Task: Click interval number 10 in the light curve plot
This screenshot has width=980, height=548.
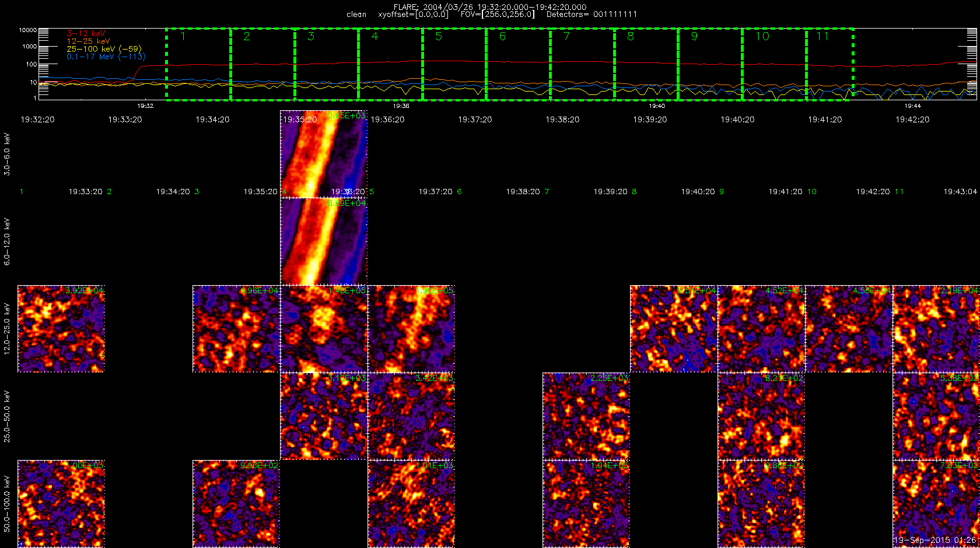Action: 762,37
